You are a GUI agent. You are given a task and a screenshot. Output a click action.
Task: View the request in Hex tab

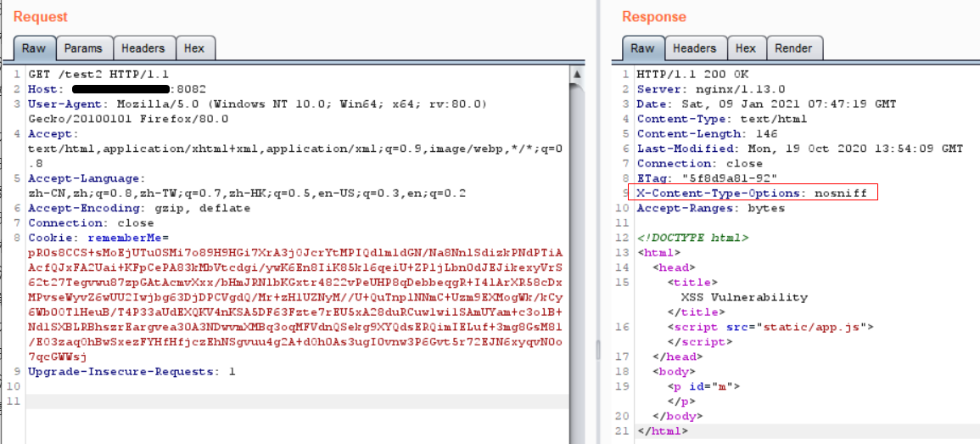pos(194,48)
